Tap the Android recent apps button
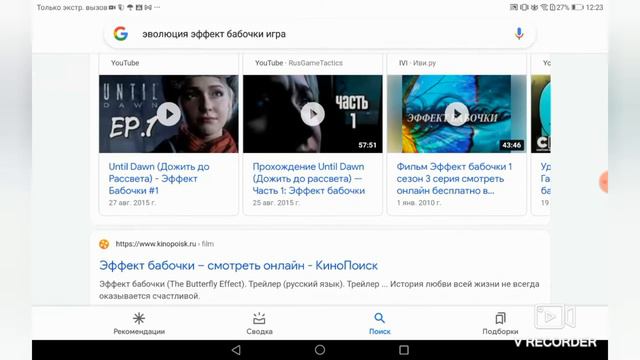640x360 pixels. (404, 350)
